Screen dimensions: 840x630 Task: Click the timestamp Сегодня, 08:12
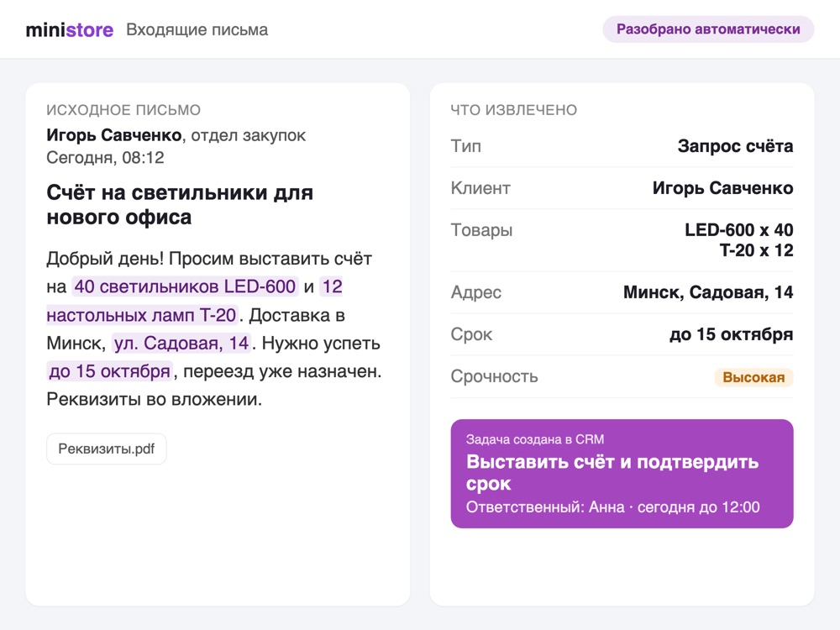[105, 158]
